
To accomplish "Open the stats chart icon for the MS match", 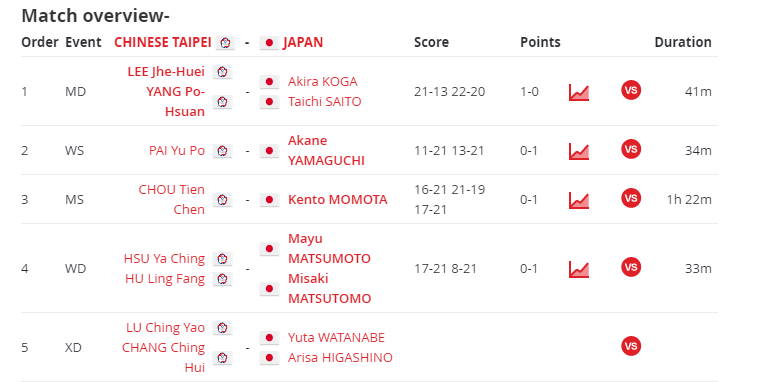I will tap(579, 200).
